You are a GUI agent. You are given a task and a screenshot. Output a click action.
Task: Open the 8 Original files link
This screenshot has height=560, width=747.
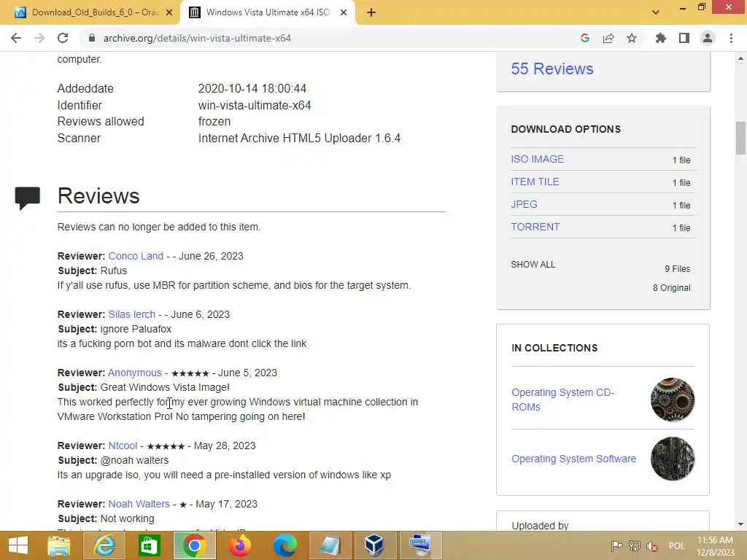click(x=671, y=287)
